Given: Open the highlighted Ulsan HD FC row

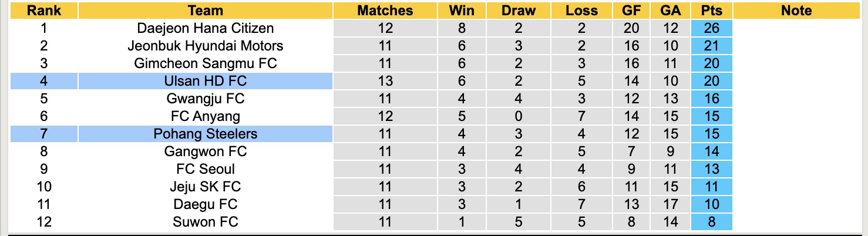Looking at the screenshot, I should coord(206,81).
